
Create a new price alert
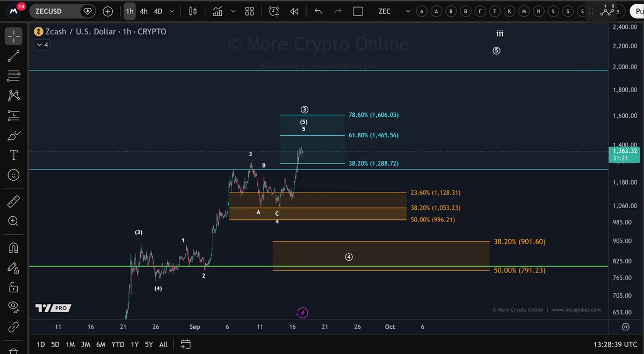(x=274, y=11)
